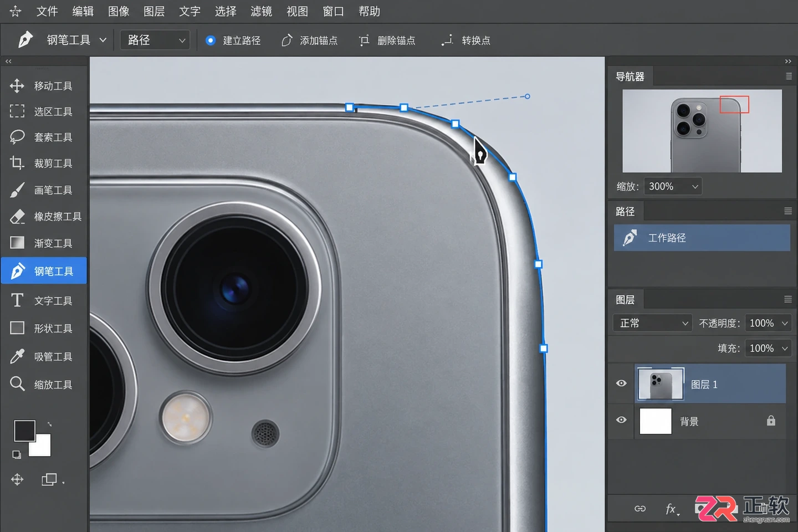The width and height of the screenshot is (798, 532).
Task: Click the 删除锚点 delete anchor point option
Action: [387, 40]
